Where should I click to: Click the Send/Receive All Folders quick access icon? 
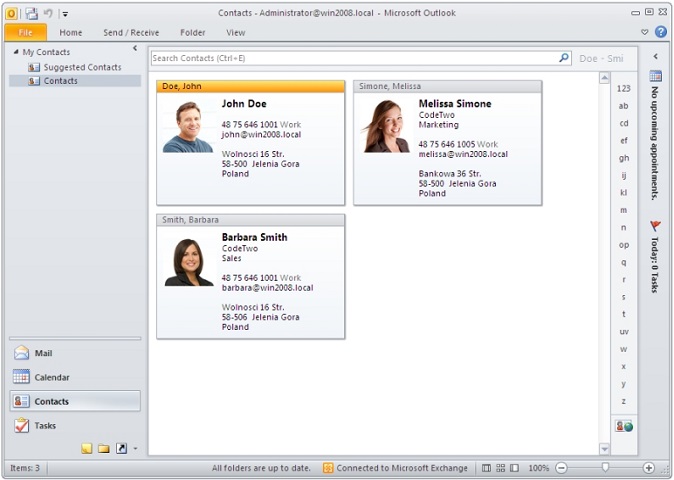[31, 14]
